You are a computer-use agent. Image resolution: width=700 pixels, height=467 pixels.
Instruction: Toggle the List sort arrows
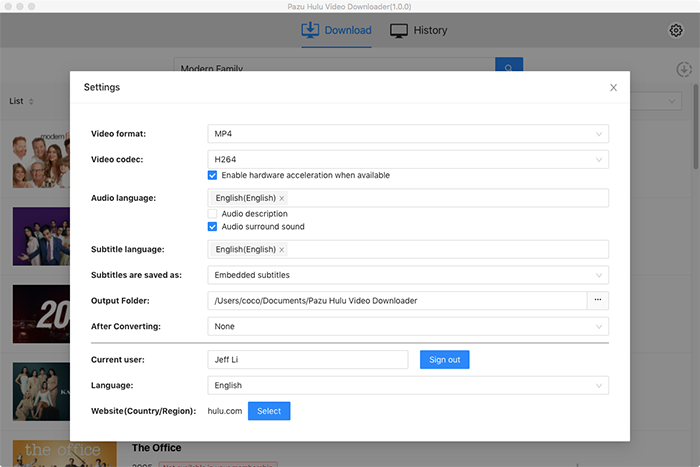tap(31, 101)
